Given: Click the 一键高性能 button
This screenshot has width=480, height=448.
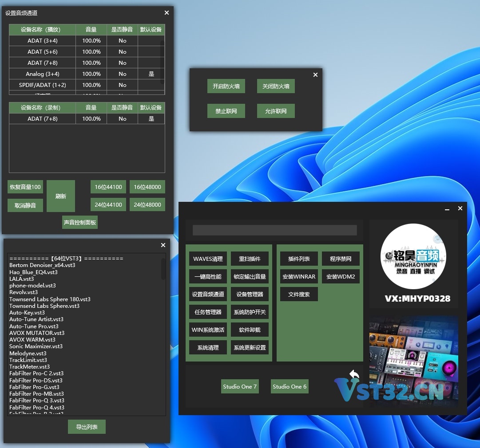Looking at the screenshot, I should [208, 277].
